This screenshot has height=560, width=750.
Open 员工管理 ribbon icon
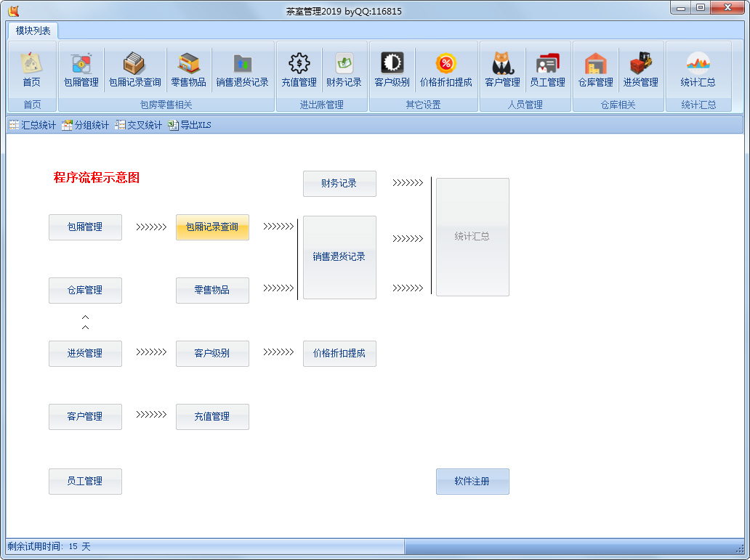pyautogui.click(x=548, y=70)
